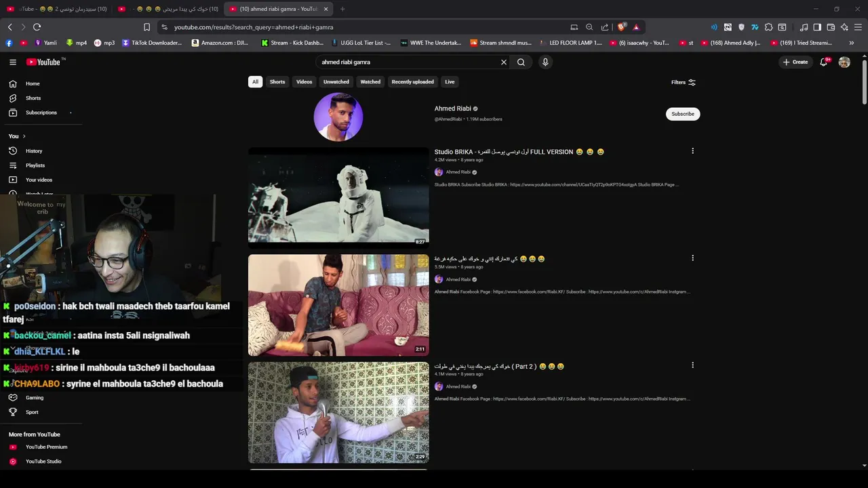Open the search Filters panel
This screenshot has width=868, height=488.
684,82
